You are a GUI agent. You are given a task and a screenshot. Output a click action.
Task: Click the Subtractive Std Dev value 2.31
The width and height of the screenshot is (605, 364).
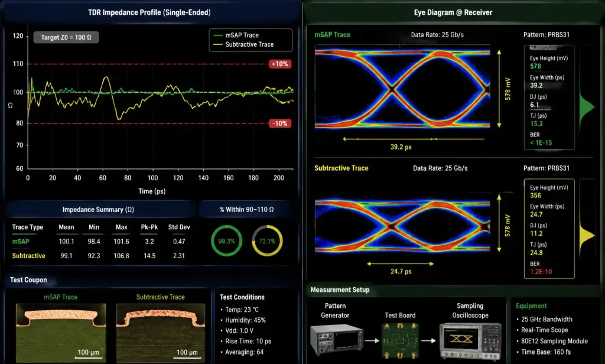[x=178, y=256]
